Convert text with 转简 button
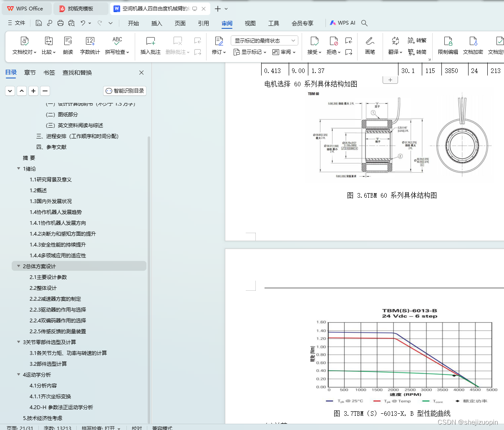The width and height of the screenshot is (504, 430). coord(417,52)
